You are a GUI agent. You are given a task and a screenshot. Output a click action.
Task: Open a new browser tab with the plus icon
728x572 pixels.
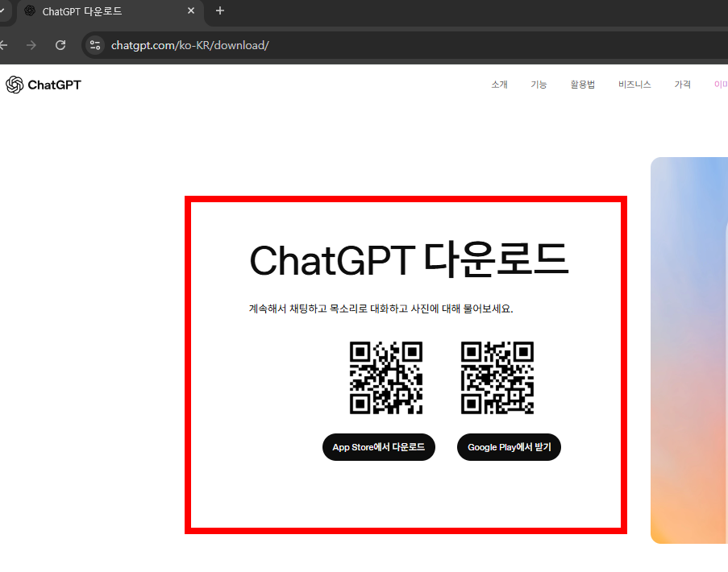(220, 11)
